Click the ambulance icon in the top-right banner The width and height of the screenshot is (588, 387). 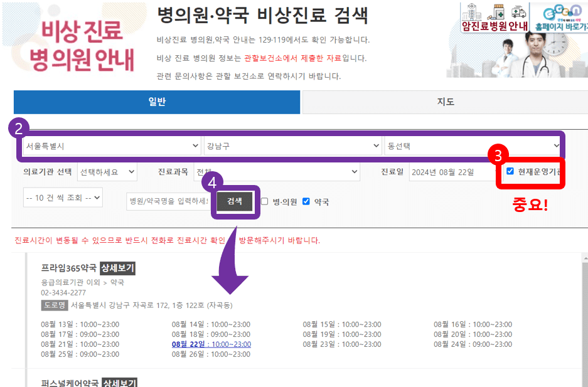[x=519, y=13]
